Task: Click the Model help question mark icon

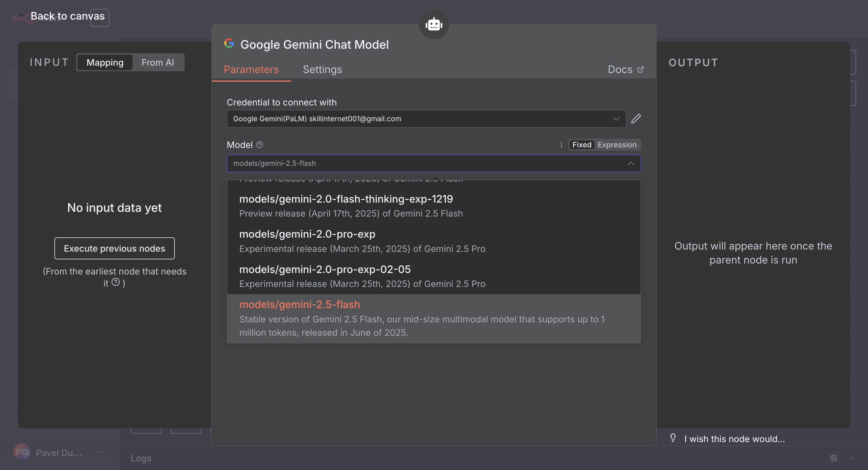Action: click(x=260, y=145)
